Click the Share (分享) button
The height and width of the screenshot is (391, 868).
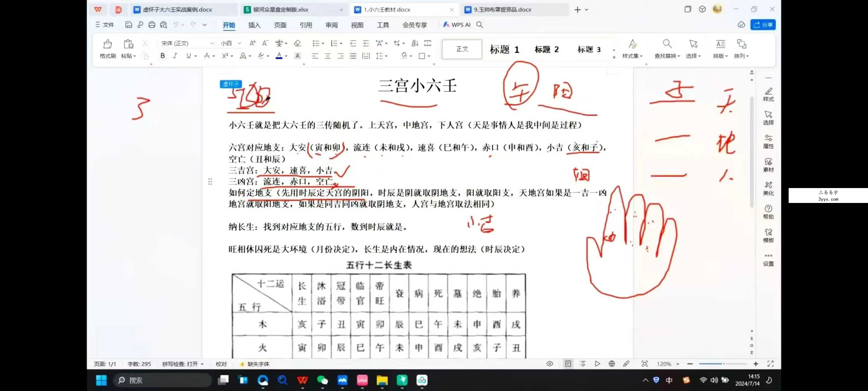(x=763, y=25)
